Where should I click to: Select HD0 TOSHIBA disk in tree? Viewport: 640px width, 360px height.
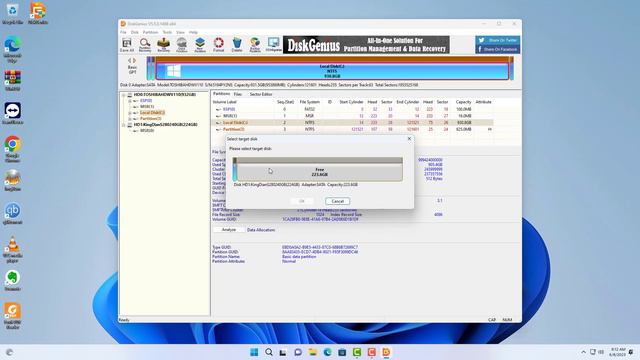pyautogui.click(x=164, y=95)
